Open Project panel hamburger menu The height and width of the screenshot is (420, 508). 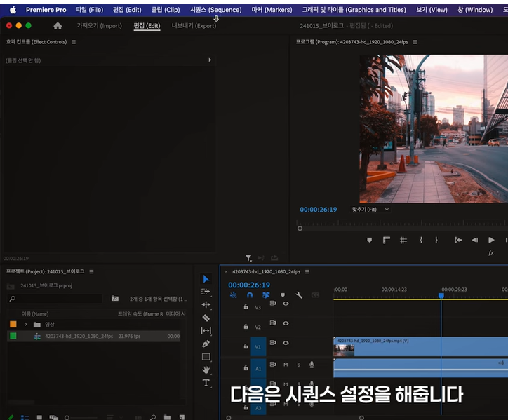(91, 271)
